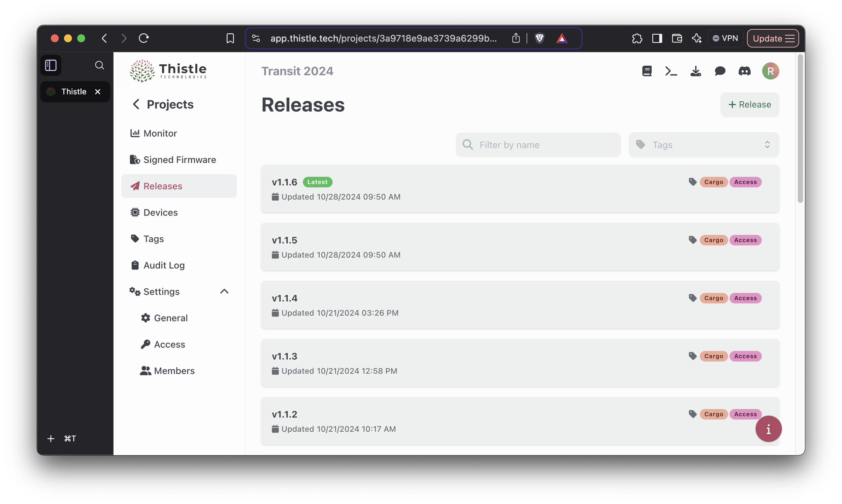Click the + Release button
The image size is (842, 504).
coord(749,104)
